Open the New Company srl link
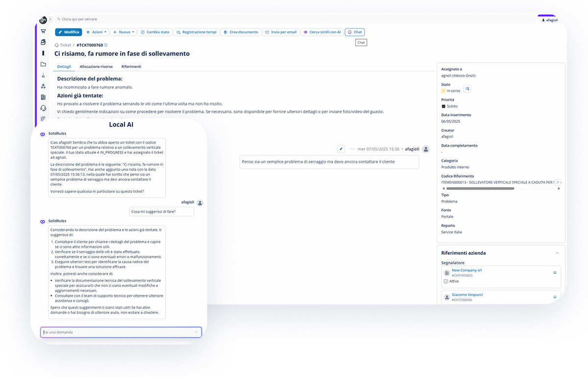Image resolution: width=588 pixels, height=377 pixels. tap(466, 270)
